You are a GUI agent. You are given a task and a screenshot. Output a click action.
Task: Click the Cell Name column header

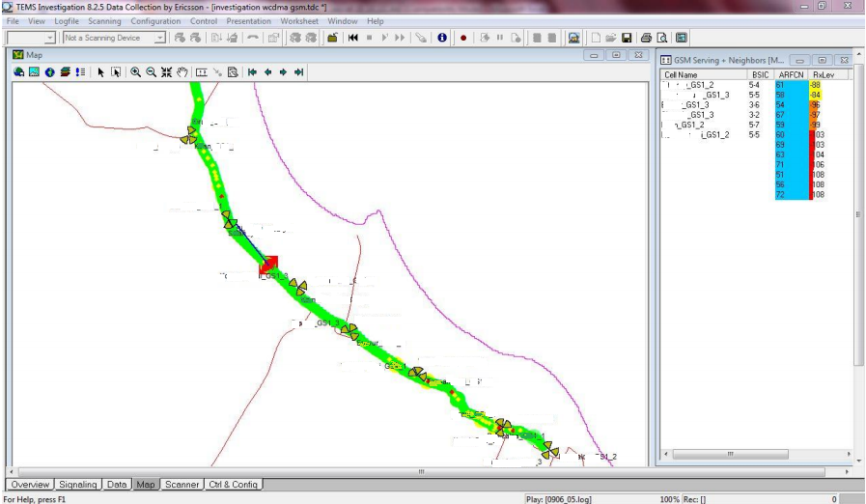pyautogui.click(x=704, y=74)
